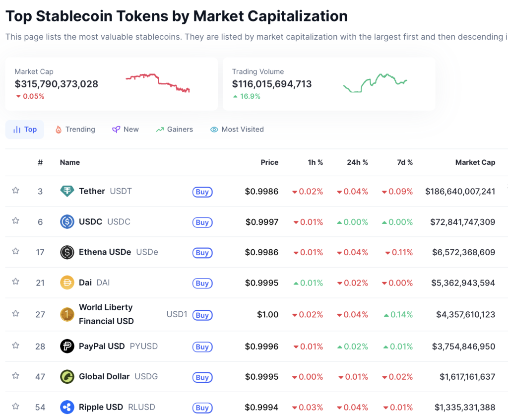Click the Ripple USD logo icon
Image resolution: width=508 pixels, height=420 pixels.
67,408
